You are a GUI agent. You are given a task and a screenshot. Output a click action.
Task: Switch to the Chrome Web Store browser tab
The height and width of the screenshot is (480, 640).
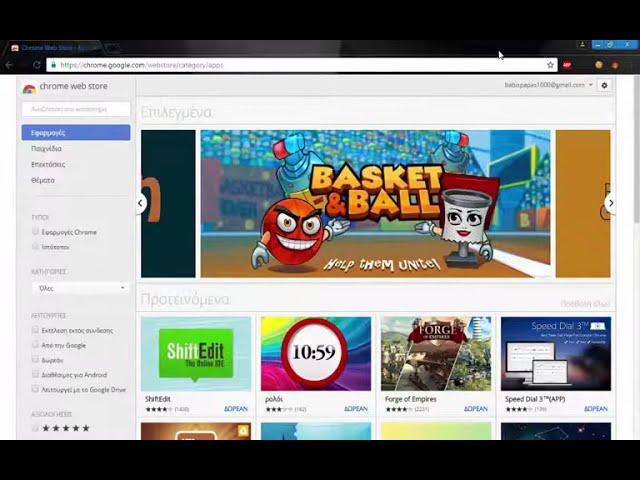[x=53, y=48]
